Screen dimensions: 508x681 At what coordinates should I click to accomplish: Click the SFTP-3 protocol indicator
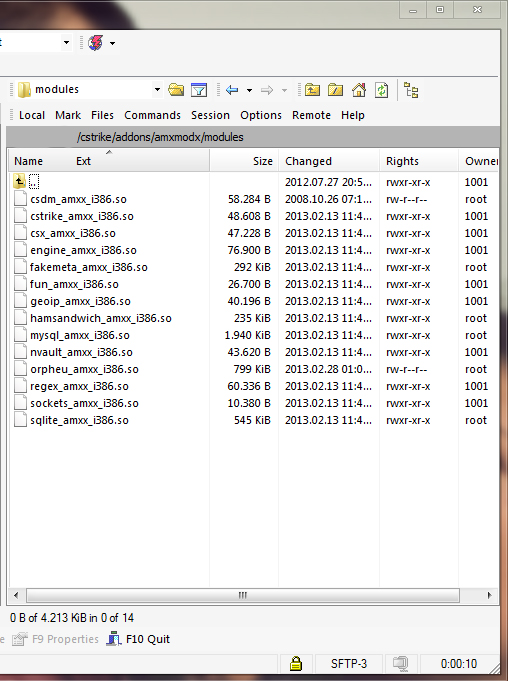pyautogui.click(x=349, y=664)
